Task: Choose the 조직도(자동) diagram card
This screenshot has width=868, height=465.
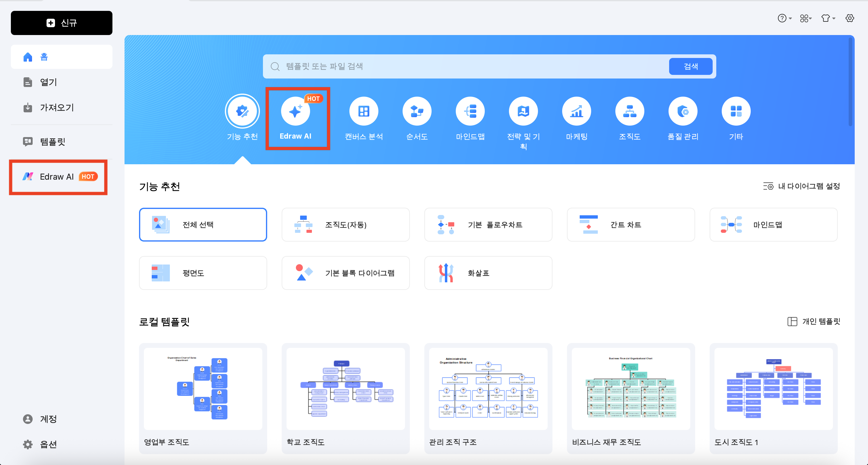Action: click(345, 225)
